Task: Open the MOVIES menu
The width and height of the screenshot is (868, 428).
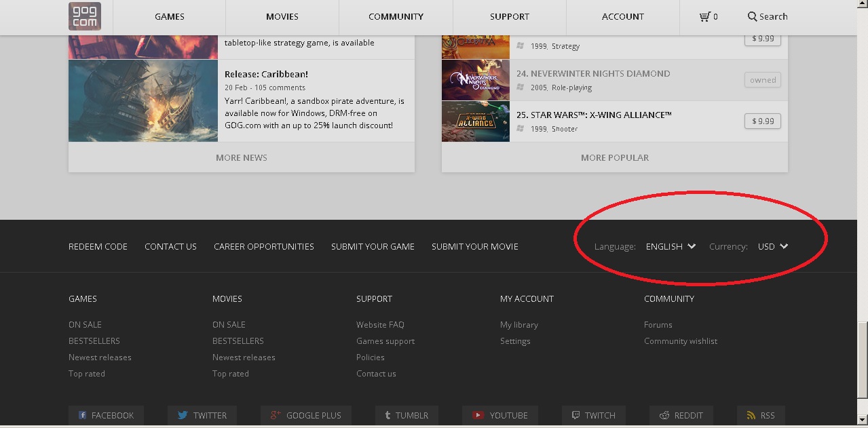Action: point(282,16)
